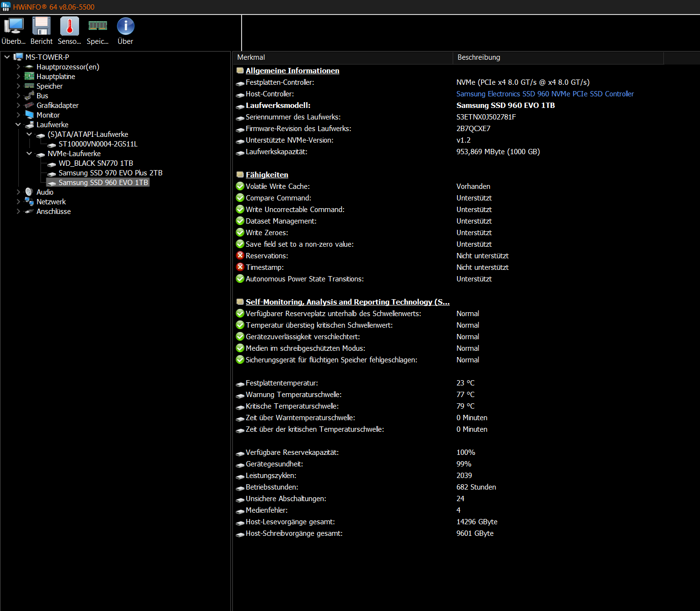
Task: Click the Merkmal column header
Action: pyautogui.click(x=343, y=57)
